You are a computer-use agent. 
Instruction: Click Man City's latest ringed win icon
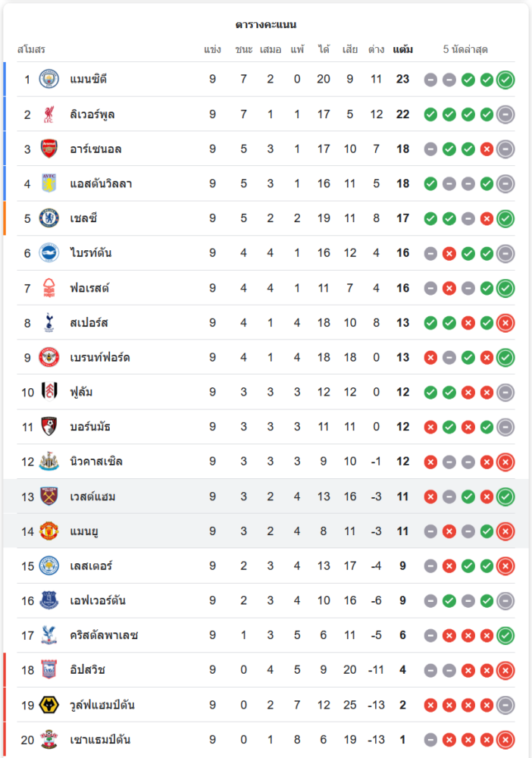[x=505, y=80]
